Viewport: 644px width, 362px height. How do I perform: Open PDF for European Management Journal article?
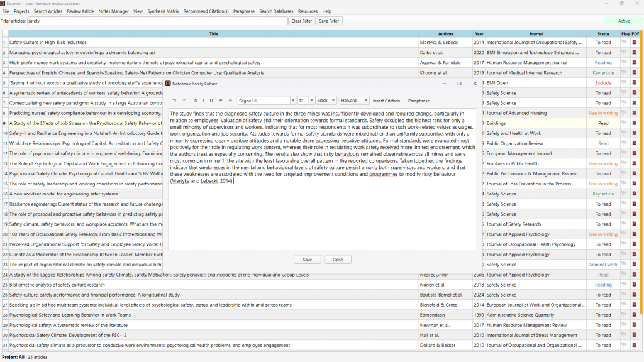[634, 153]
